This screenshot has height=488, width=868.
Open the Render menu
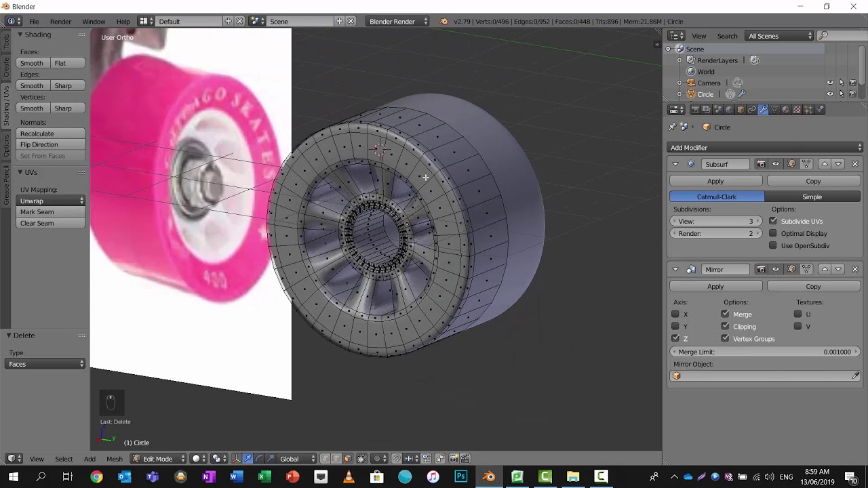60,22
